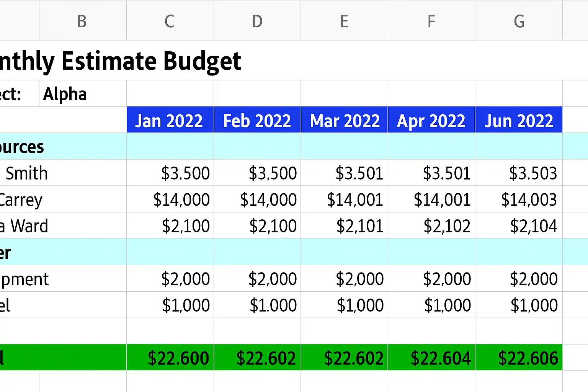588x392 pixels.
Task: Select the green total $22.606 for Jun 2022
Action: click(x=519, y=358)
